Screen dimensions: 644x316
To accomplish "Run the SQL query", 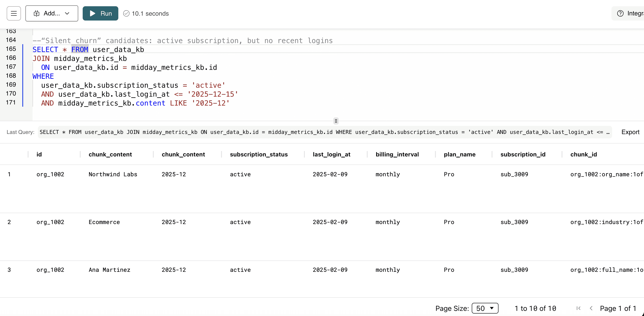I will pyautogui.click(x=100, y=13).
